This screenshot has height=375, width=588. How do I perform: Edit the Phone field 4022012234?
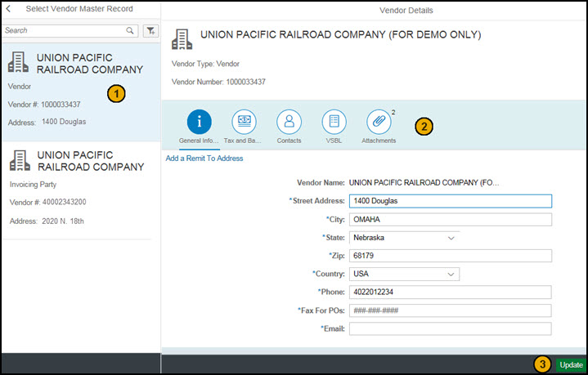[x=451, y=292]
